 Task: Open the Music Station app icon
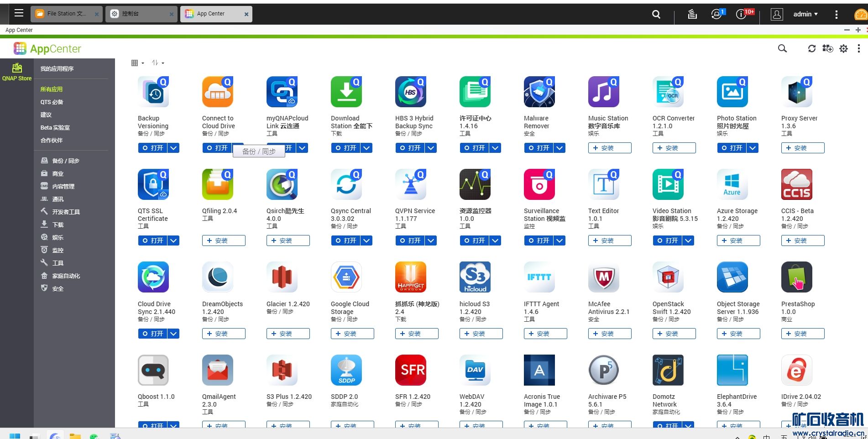[604, 92]
